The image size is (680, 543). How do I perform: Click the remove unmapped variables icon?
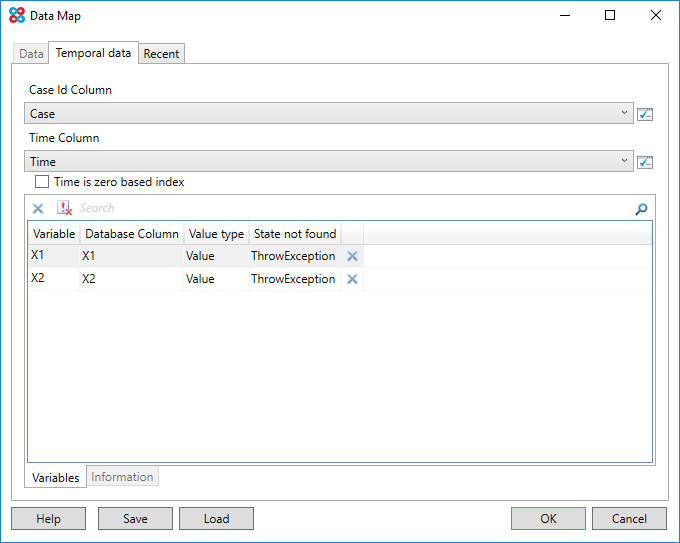pyautogui.click(x=64, y=208)
